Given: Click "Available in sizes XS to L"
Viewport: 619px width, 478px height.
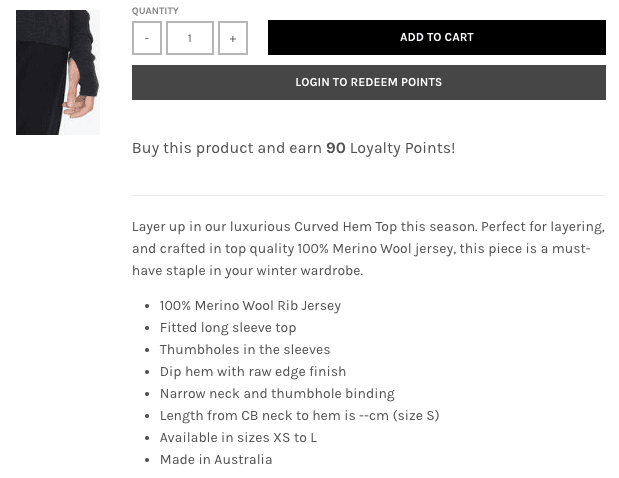Looking at the screenshot, I should (238, 438).
